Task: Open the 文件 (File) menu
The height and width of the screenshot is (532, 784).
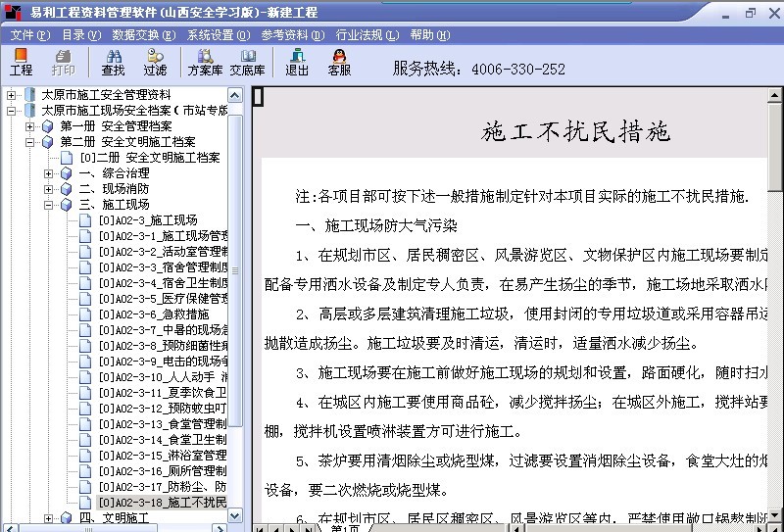Action: (x=28, y=34)
